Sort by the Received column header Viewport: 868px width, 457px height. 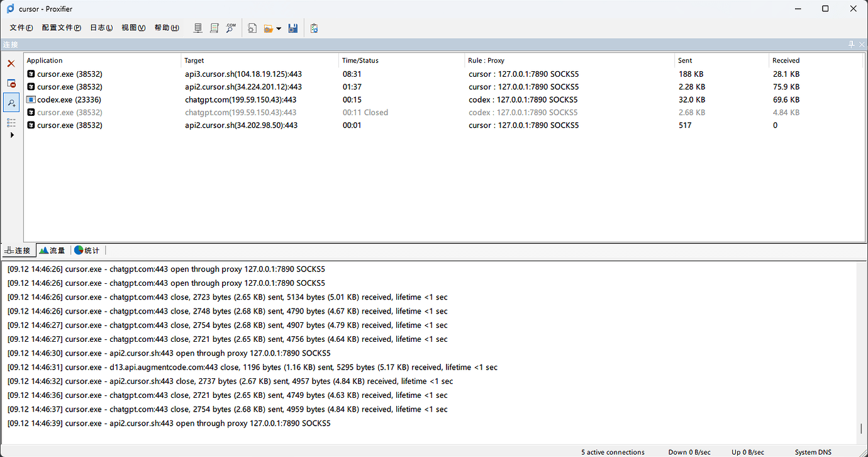point(816,60)
